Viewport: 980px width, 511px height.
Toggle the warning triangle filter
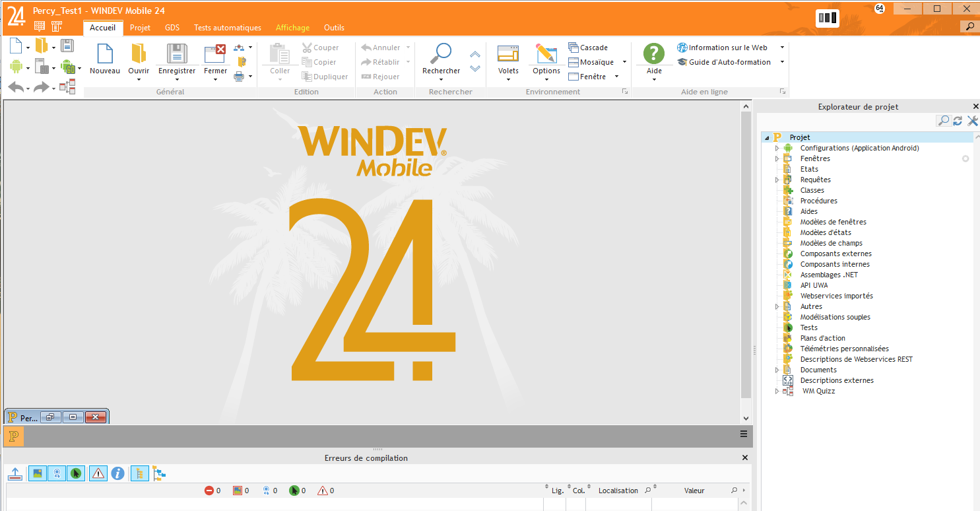[98, 473]
